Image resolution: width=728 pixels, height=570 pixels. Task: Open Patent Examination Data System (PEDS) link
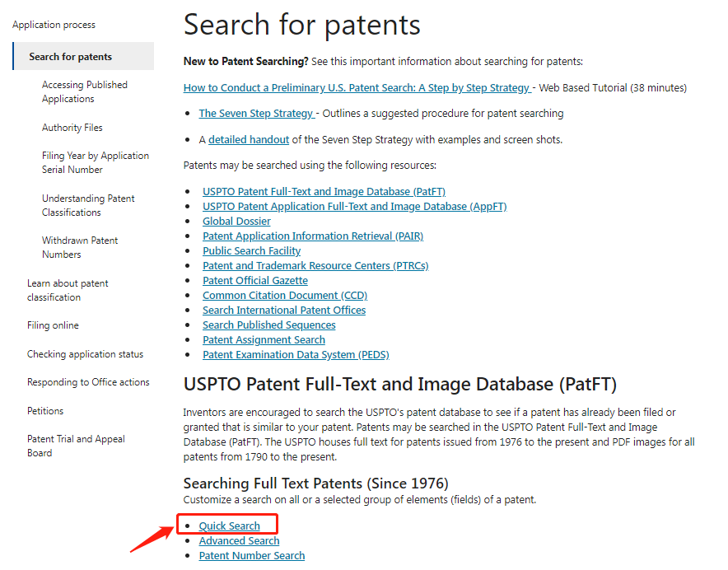pos(296,355)
